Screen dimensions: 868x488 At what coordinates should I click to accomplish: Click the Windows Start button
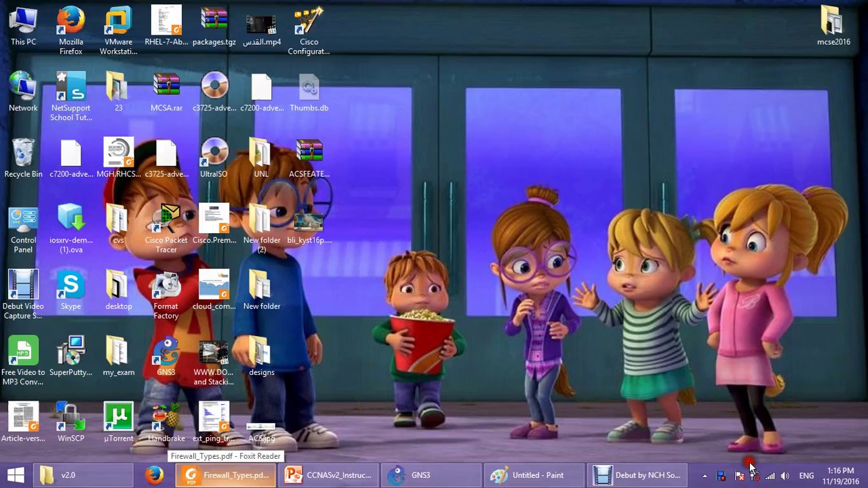[x=16, y=475]
